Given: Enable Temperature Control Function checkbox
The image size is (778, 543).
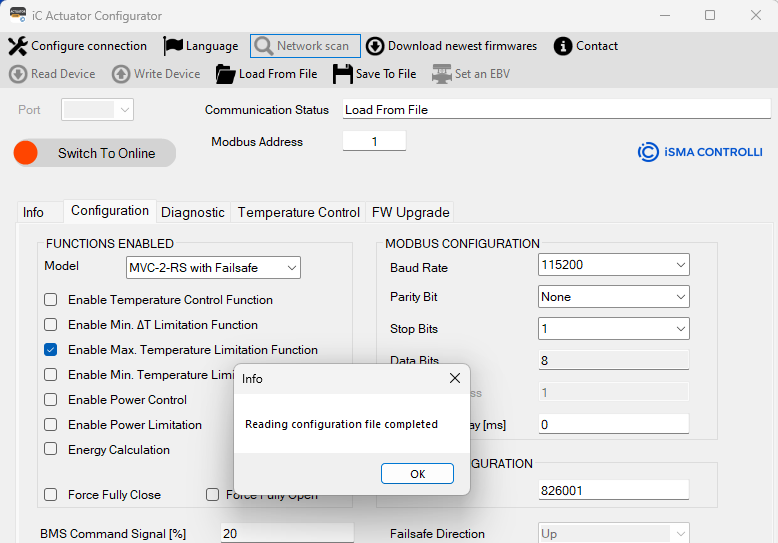Looking at the screenshot, I should pos(51,300).
